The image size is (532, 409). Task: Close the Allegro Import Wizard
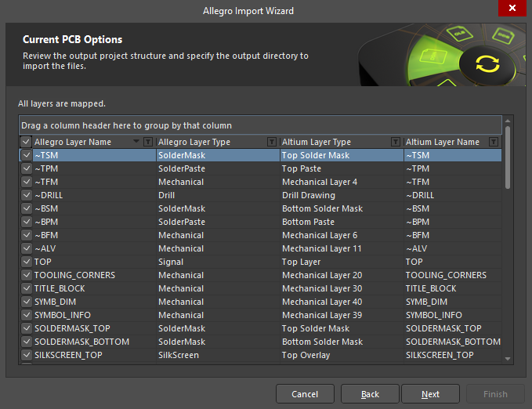[x=512, y=8]
